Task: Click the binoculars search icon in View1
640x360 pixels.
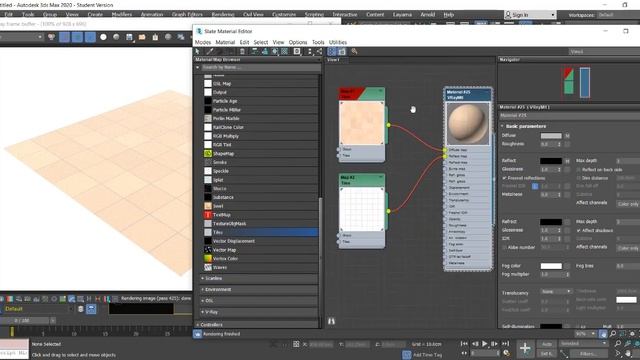Action: [x=331, y=321]
